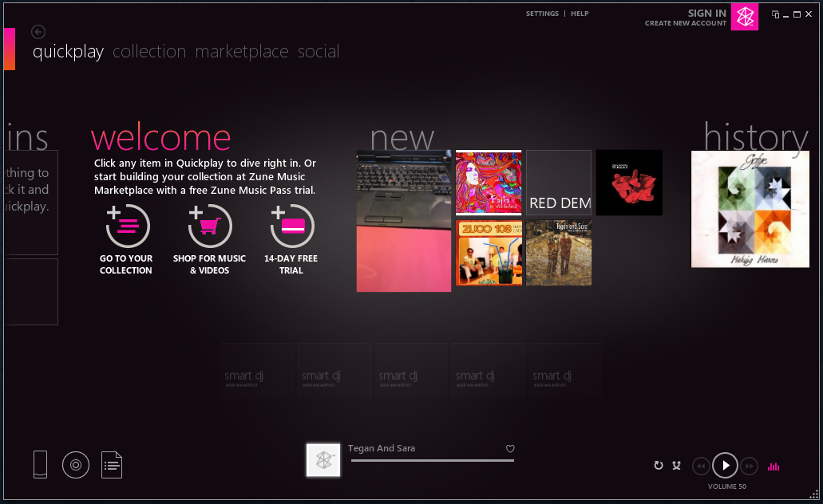
Task: Open the disc burn icon
Action: 75,464
